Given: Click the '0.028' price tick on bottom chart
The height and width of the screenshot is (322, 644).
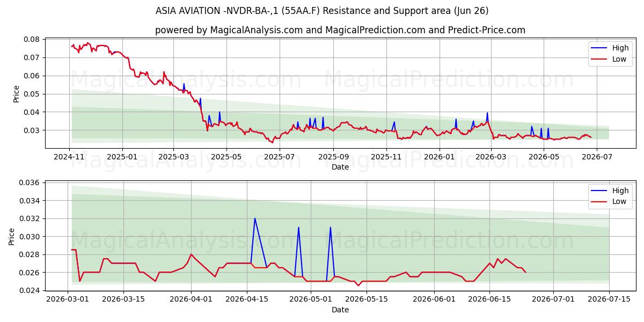Looking at the screenshot, I should 30,254.
